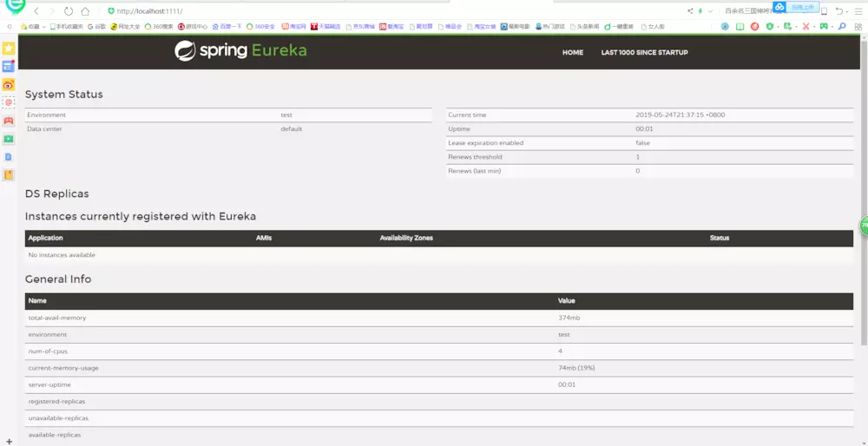Open the scissors screenshot dropdown arrow
This screenshot has width=868, height=446.
pos(814,27)
